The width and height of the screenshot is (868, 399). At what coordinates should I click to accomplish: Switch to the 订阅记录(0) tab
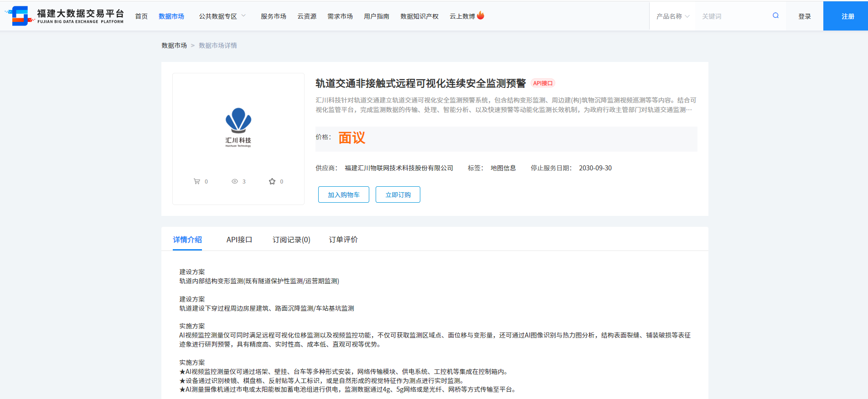pyautogui.click(x=291, y=240)
